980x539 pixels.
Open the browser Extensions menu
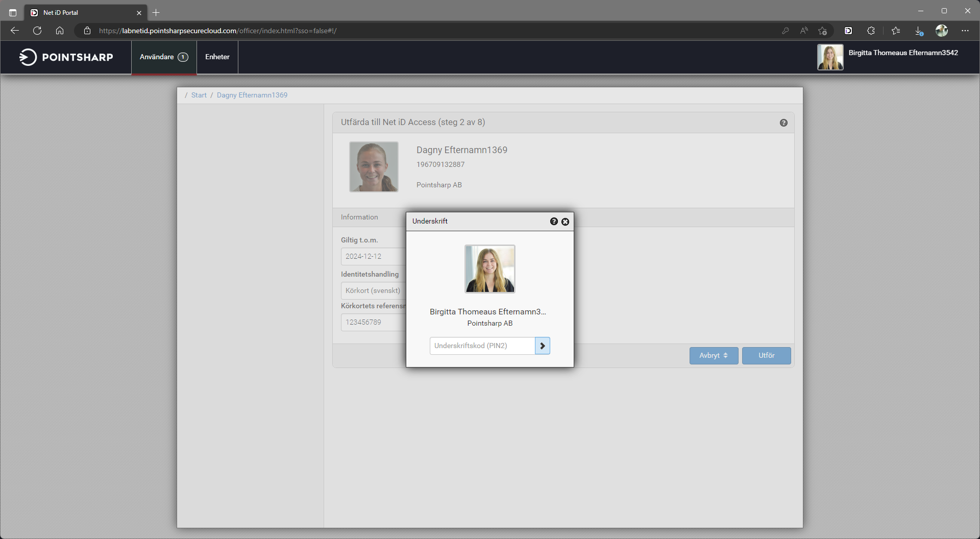coord(871,31)
